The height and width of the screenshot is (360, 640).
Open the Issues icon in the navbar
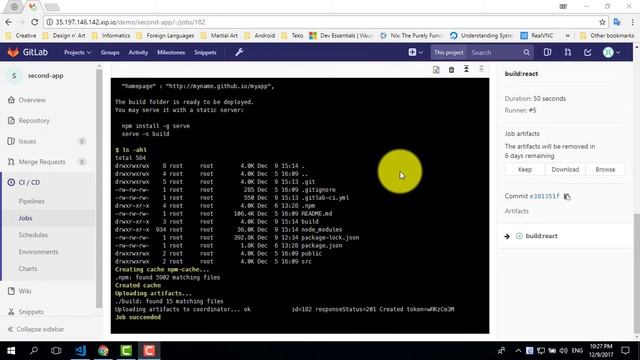pyautogui.click(x=547, y=52)
